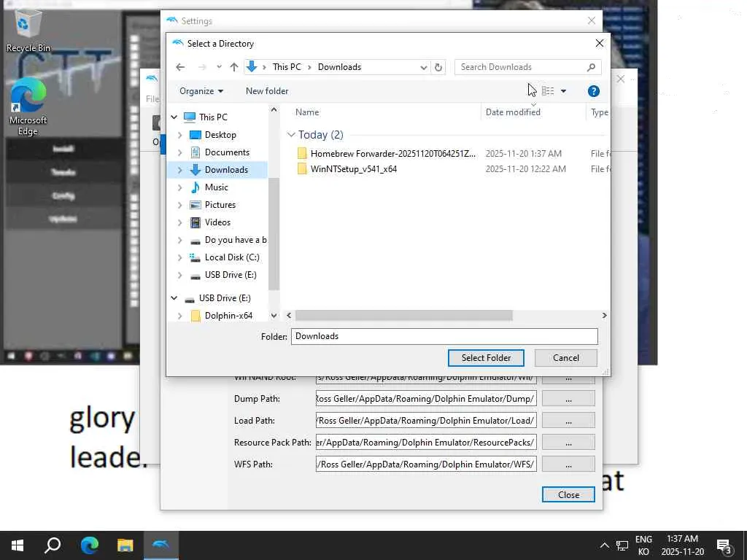The image size is (747, 560).
Task: Open network status tray icon
Action: coord(622,545)
